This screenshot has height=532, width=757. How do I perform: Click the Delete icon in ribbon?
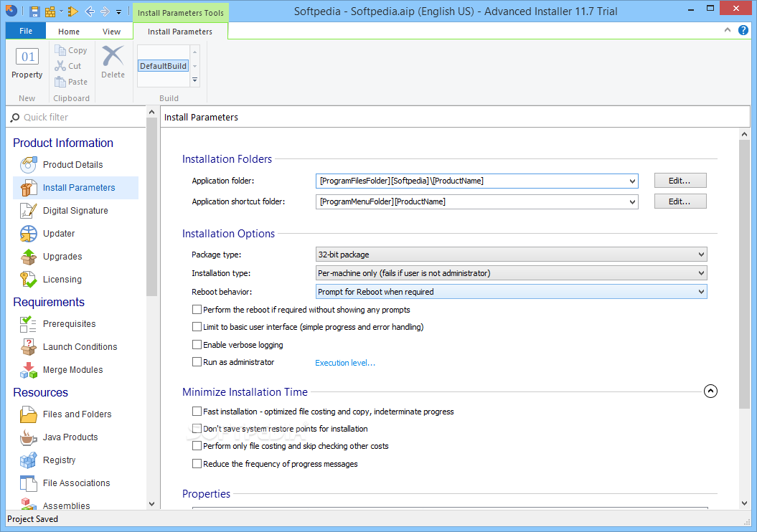click(113, 62)
